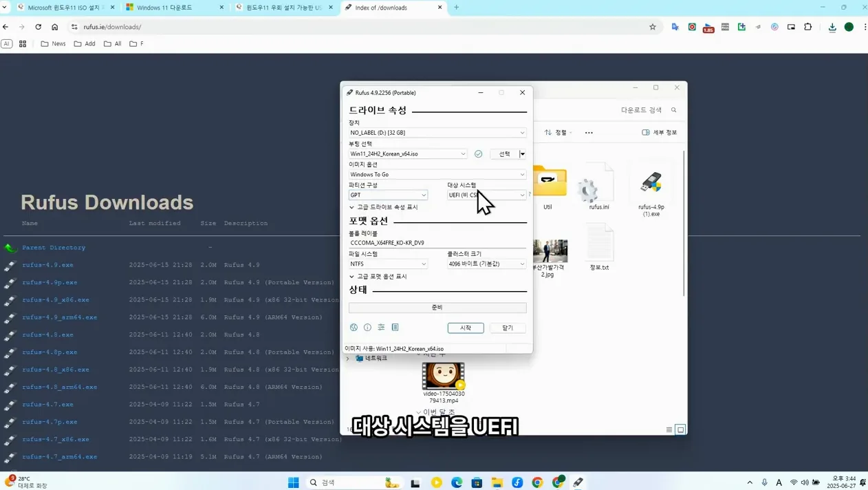Image resolution: width=868 pixels, height=490 pixels.
Task: Open Chrome downloads icon
Action: click(x=832, y=27)
